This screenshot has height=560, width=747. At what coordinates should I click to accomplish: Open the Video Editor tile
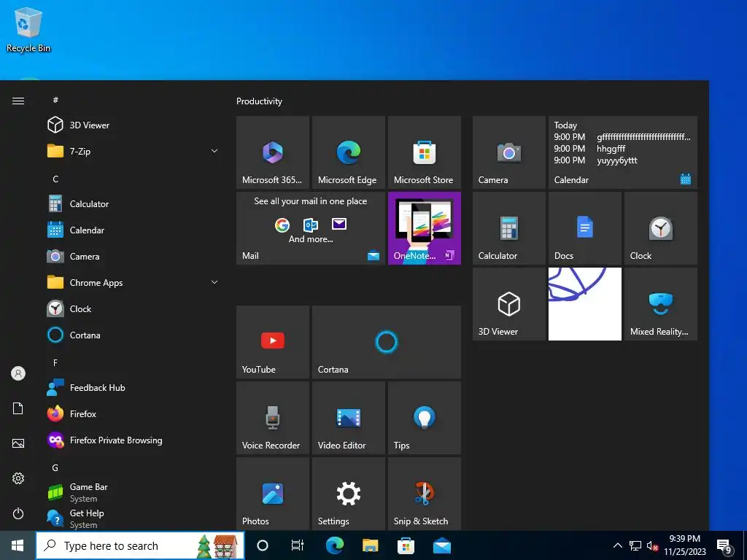coord(348,418)
